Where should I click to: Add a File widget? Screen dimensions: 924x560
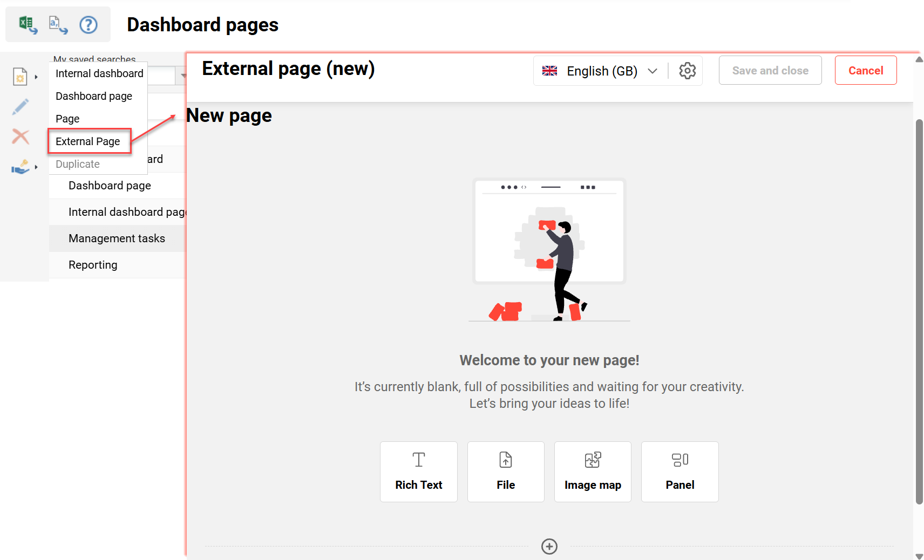[506, 472]
